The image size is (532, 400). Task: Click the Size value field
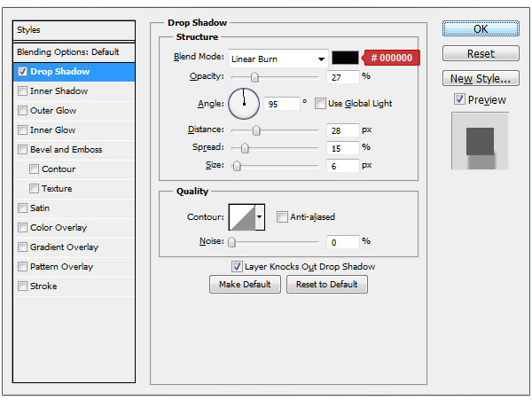[342, 166]
